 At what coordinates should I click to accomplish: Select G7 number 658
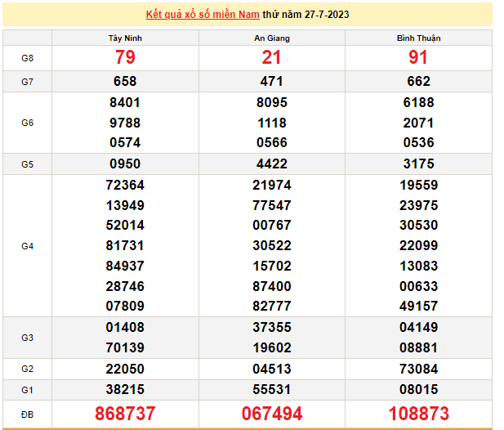coord(125,81)
